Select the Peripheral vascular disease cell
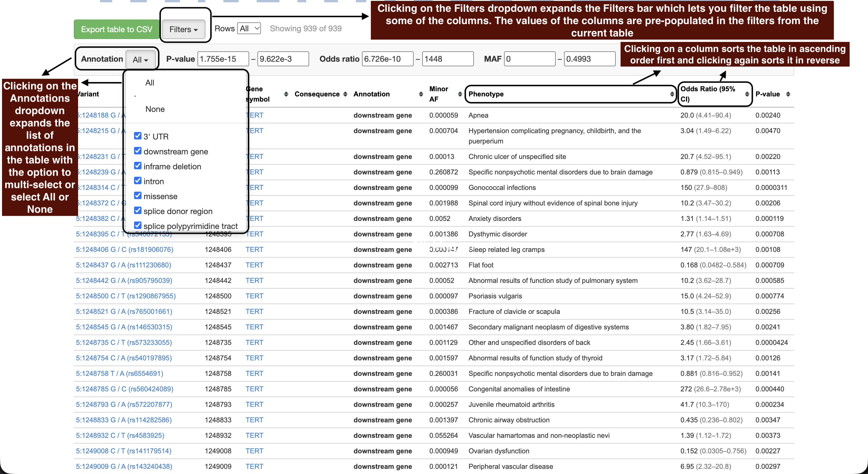Viewport: 868px width, 474px height. click(510, 467)
